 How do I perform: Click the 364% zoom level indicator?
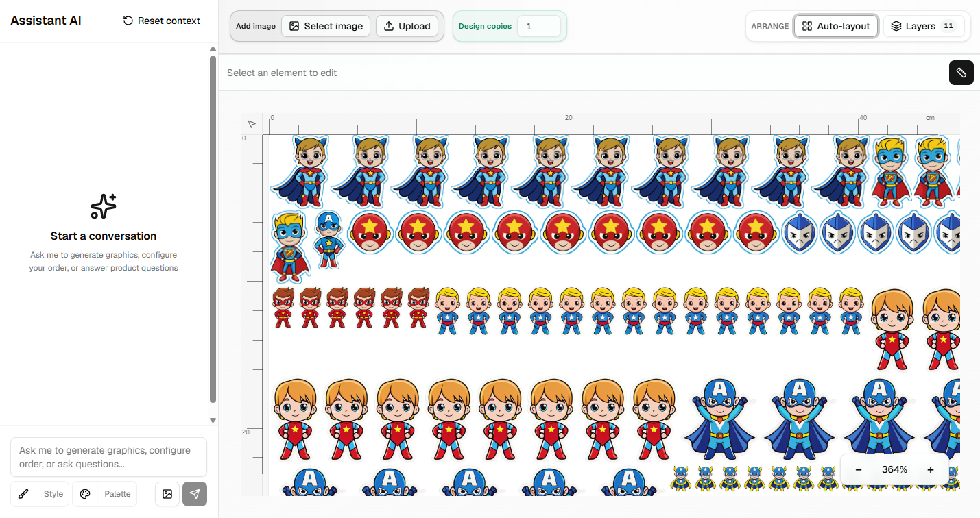[x=894, y=470]
